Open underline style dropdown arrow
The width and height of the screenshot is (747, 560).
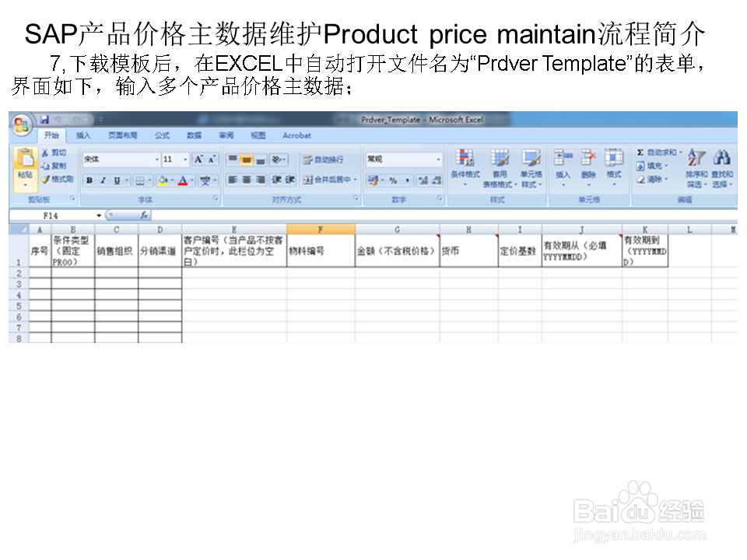click(x=127, y=180)
